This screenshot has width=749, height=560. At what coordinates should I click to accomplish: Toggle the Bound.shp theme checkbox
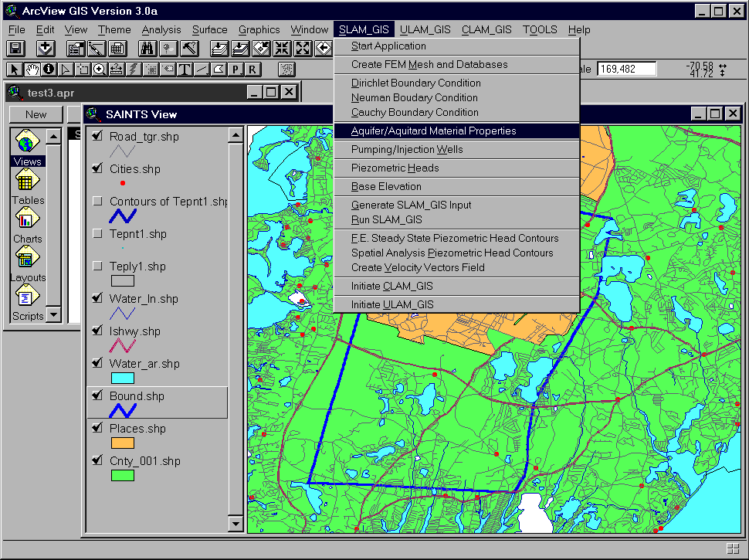coord(97,396)
